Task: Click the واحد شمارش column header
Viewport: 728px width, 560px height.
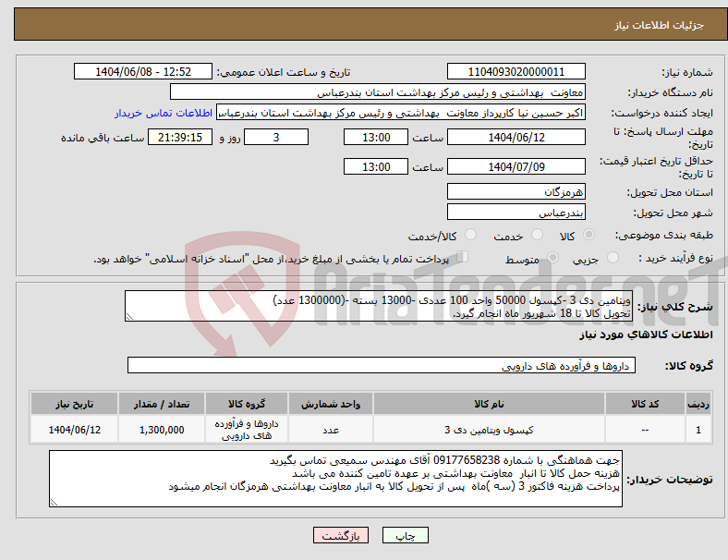Action: click(x=331, y=404)
